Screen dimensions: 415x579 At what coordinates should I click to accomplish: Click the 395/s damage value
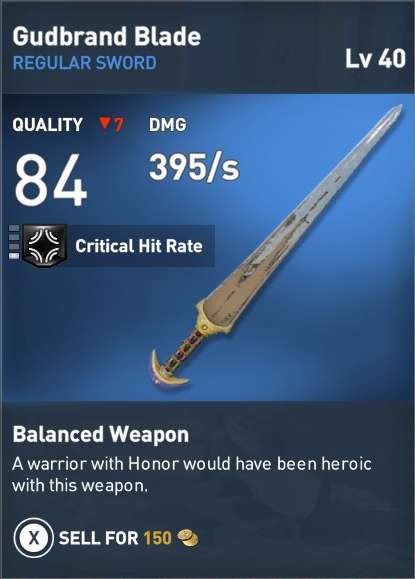pos(194,167)
